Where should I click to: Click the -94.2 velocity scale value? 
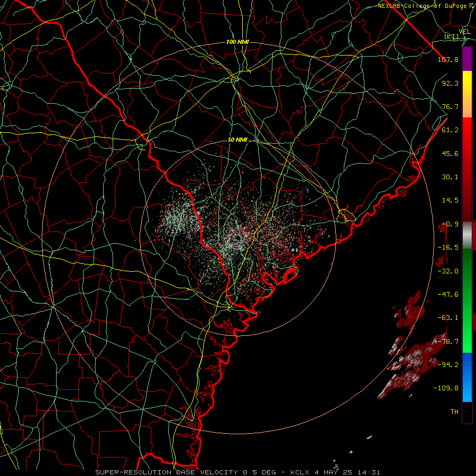pyautogui.click(x=448, y=364)
